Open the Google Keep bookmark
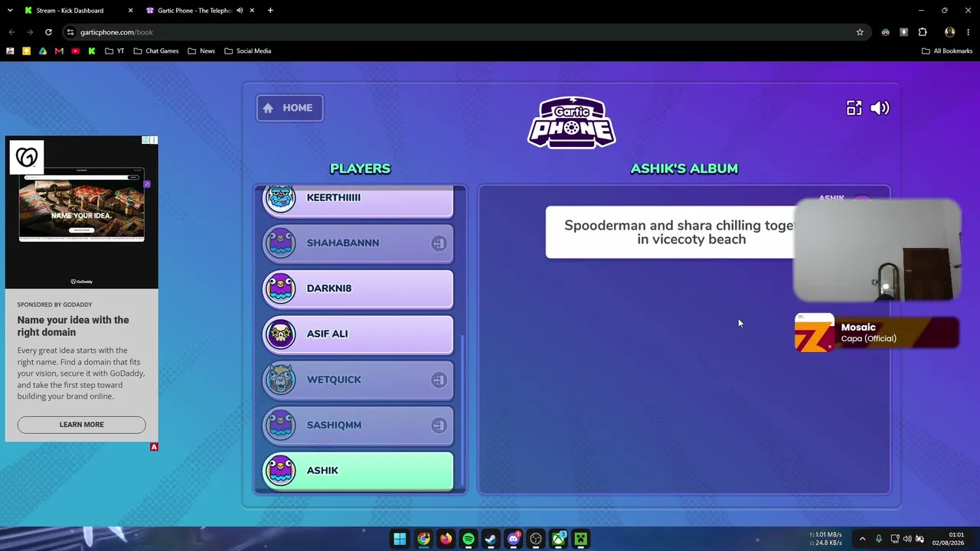The height and width of the screenshot is (551, 980). point(26,51)
